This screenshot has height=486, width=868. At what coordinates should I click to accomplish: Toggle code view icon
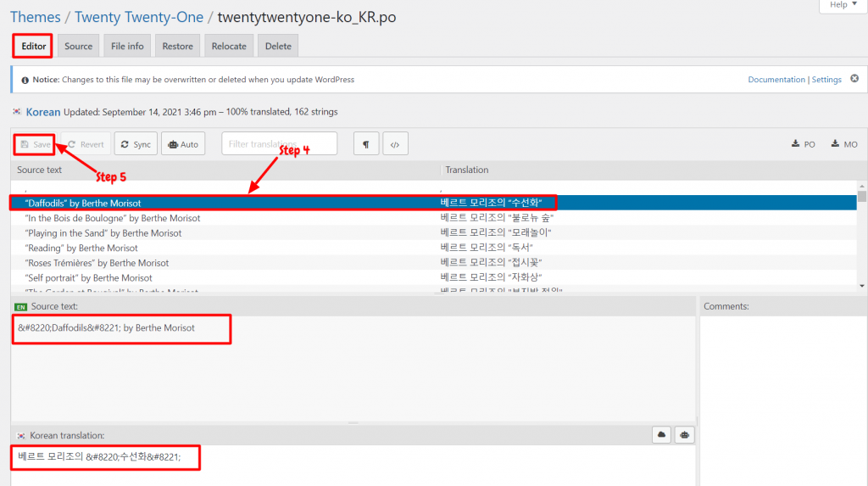[x=395, y=144]
